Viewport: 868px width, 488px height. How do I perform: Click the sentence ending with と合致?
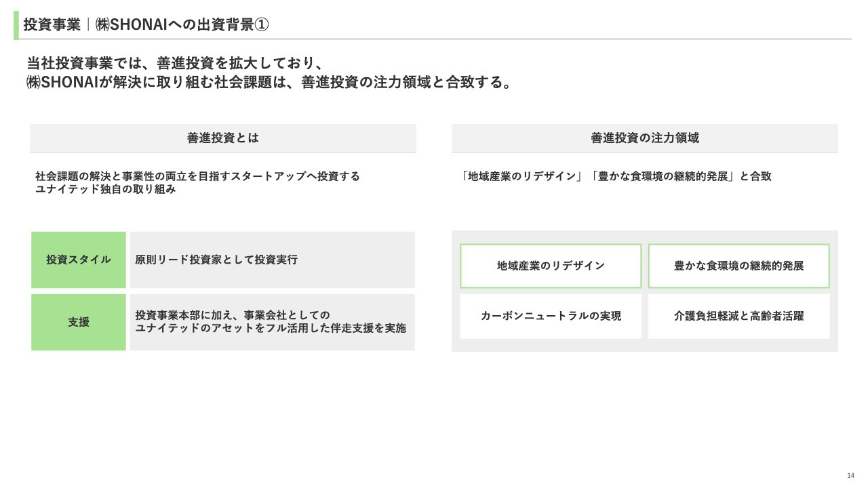pyautogui.click(x=615, y=176)
